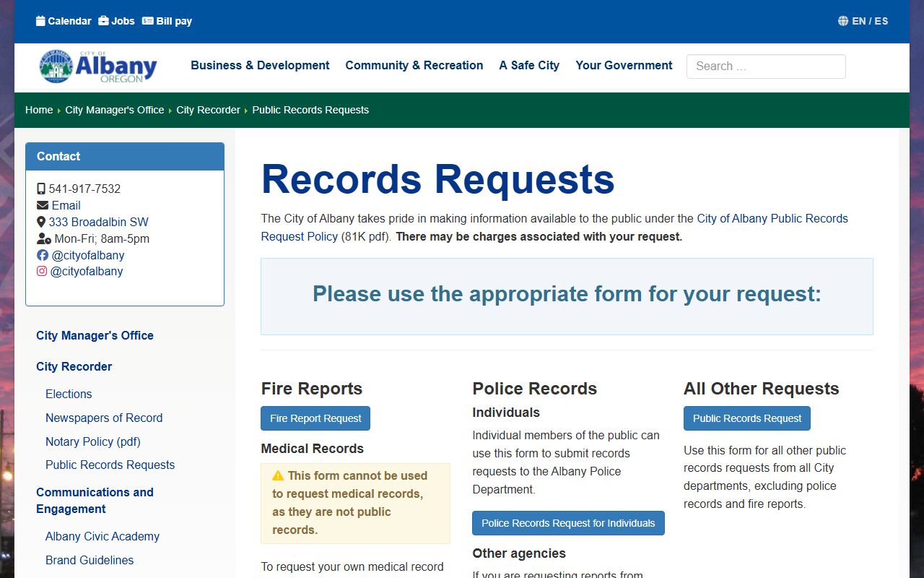Click the briefcase icon beside Jobs
Screen dimensions: 924x578
(103, 21)
